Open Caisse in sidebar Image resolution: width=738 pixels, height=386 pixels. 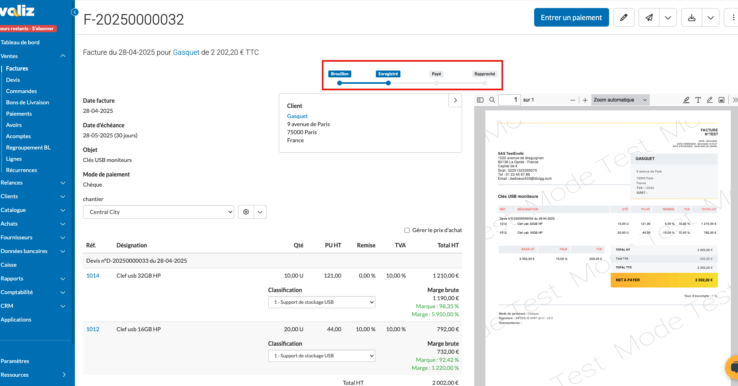pos(8,265)
